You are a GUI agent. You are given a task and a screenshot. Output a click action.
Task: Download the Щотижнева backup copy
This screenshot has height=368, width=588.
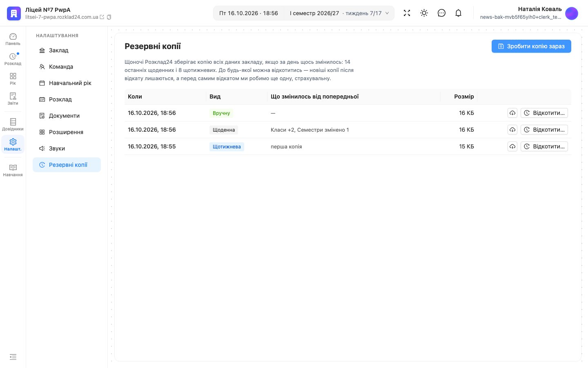(x=512, y=146)
